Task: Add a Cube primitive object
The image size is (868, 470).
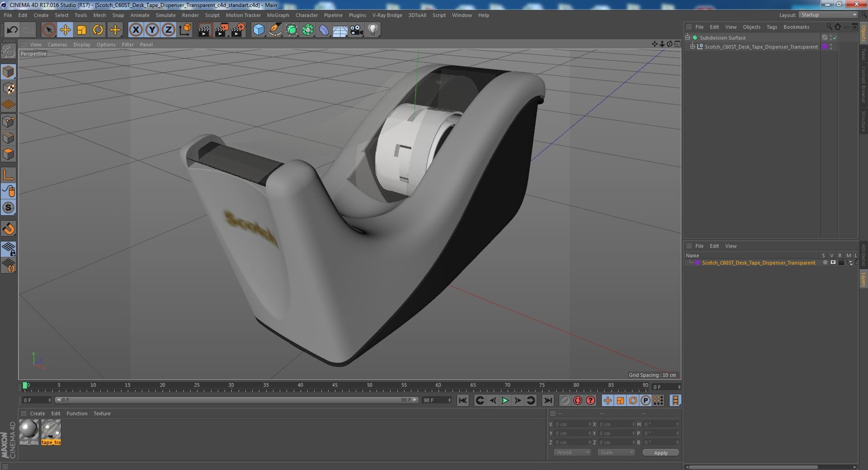Action: [259, 30]
